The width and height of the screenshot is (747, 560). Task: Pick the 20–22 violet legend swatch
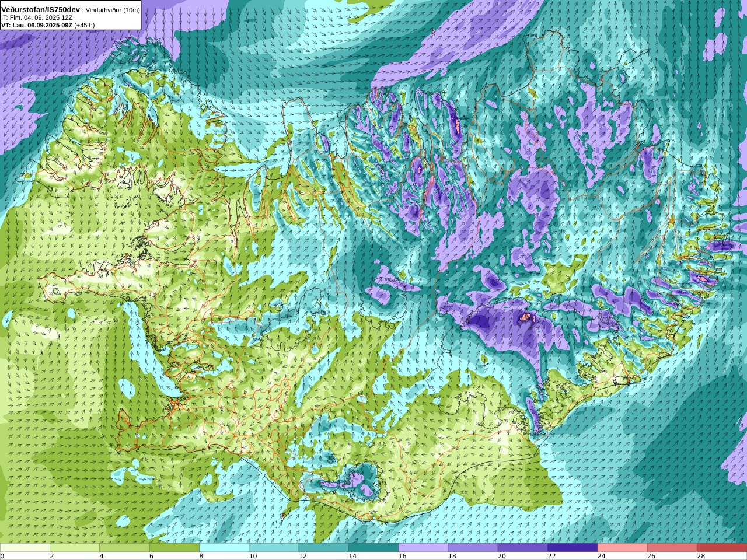523,548
